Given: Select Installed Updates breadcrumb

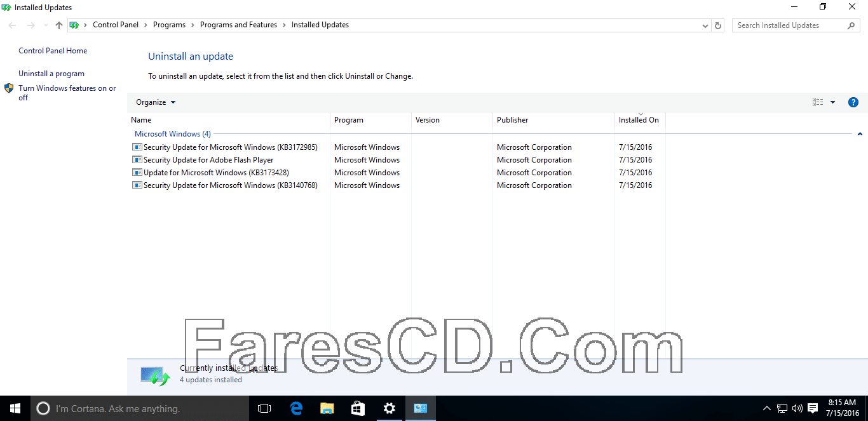Looking at the screenshot, I should point(320,25).
